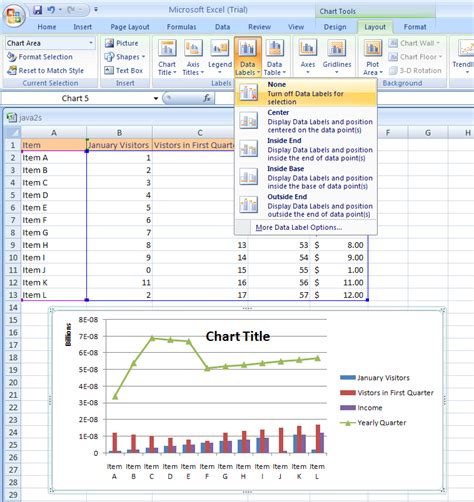Click Format Selection
Image resolution: width=474 pixels, height=502 pixels.
[40, 57]
